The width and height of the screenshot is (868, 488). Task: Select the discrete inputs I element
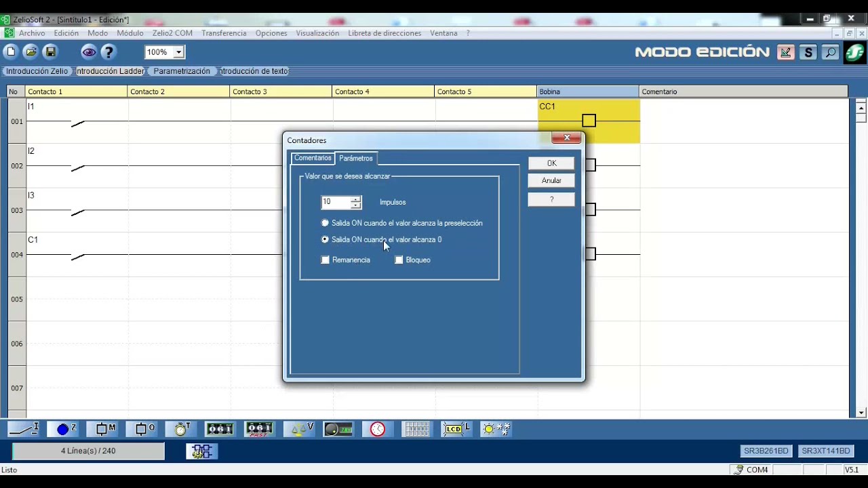pyautogui.click(x=24, y=429)
